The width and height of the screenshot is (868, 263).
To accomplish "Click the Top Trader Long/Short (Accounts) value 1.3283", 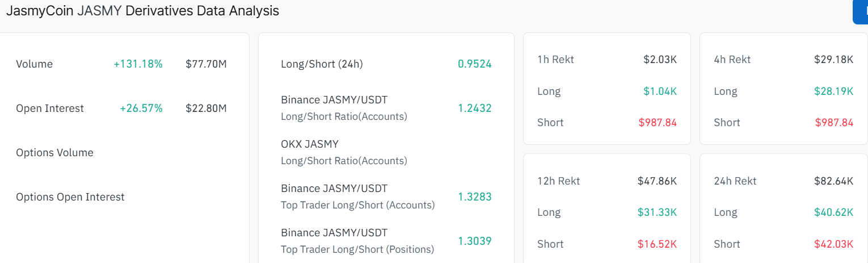I will (474, 197).
